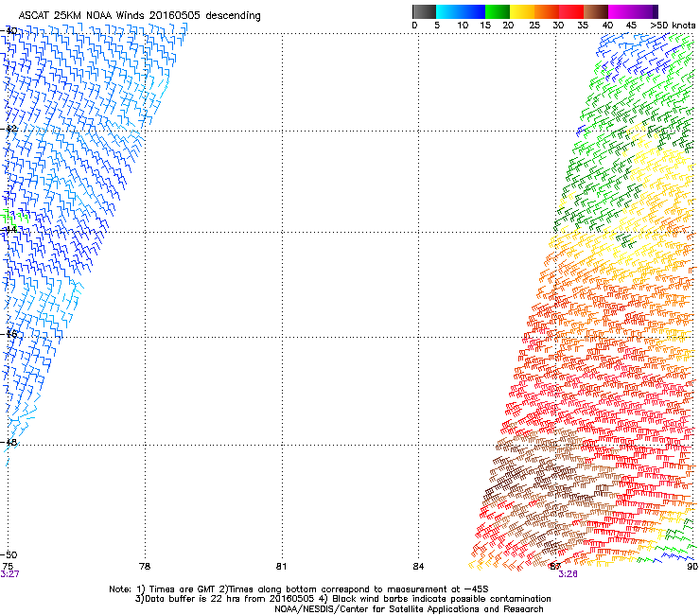
Task: Click the '10' legend scale label
Action: [x=463, y=26]
